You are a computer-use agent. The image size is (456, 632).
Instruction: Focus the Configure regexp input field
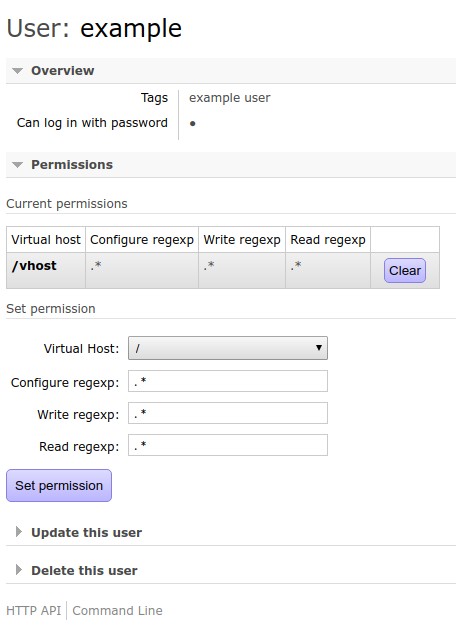click(228, 381)
